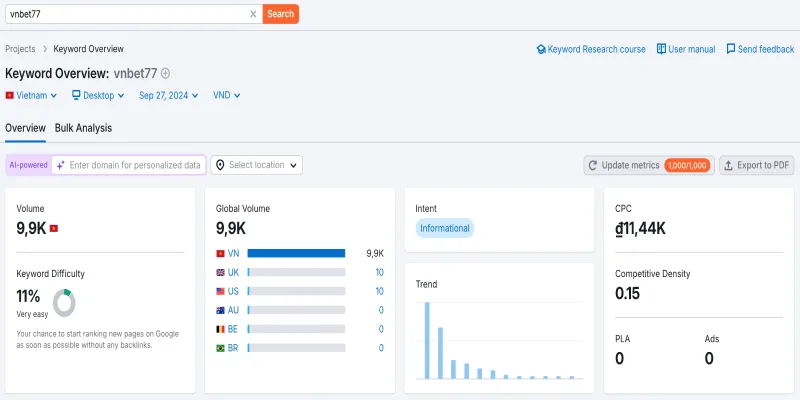This screenshot has height=400, width=800.
Task: Click the UK volume value 10
Action: coord(379,272)
